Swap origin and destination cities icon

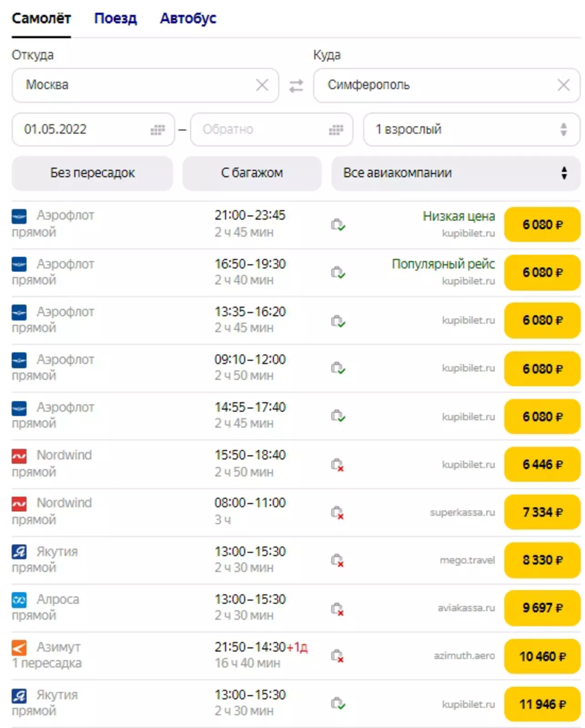[296, 86]
